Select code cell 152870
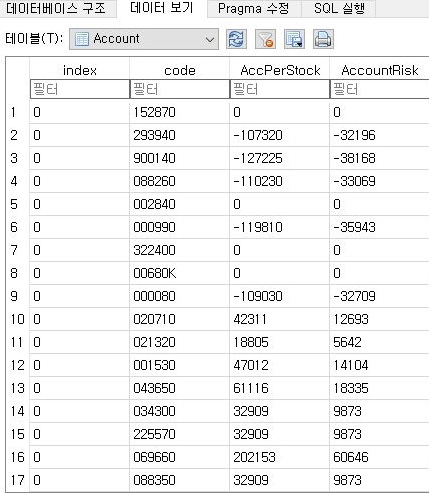429x493 pixels. [x=179, y=112]
